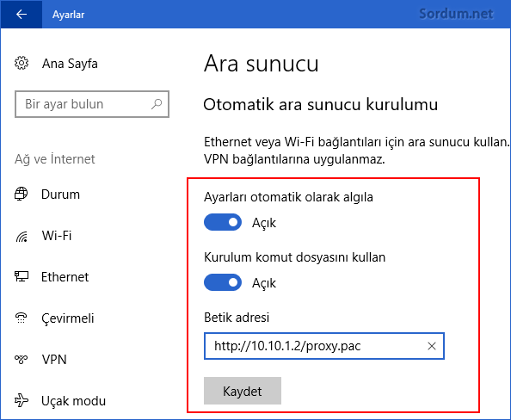
Task: Open the Wi-Fi settings page
Action: tap(57, 236)
